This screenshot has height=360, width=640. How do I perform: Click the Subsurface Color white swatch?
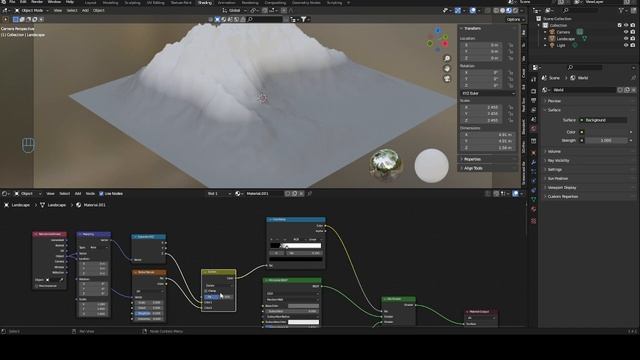pos(303,322)
